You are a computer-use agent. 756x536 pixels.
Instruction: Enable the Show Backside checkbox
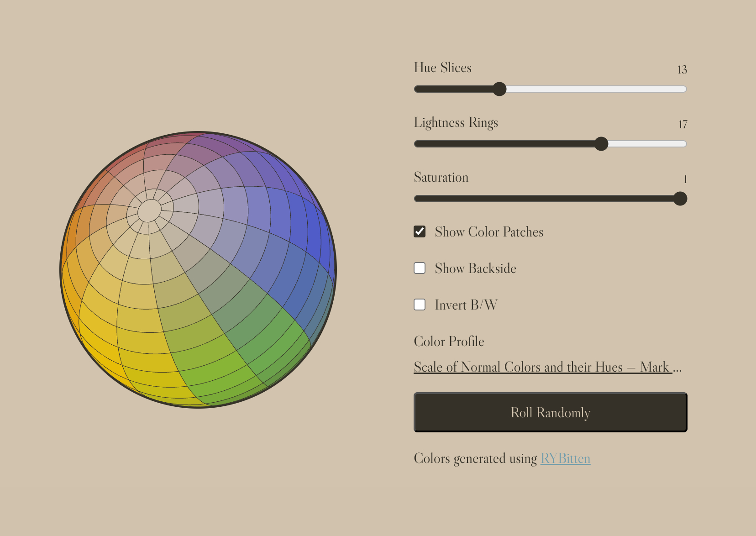pos(420,268)
